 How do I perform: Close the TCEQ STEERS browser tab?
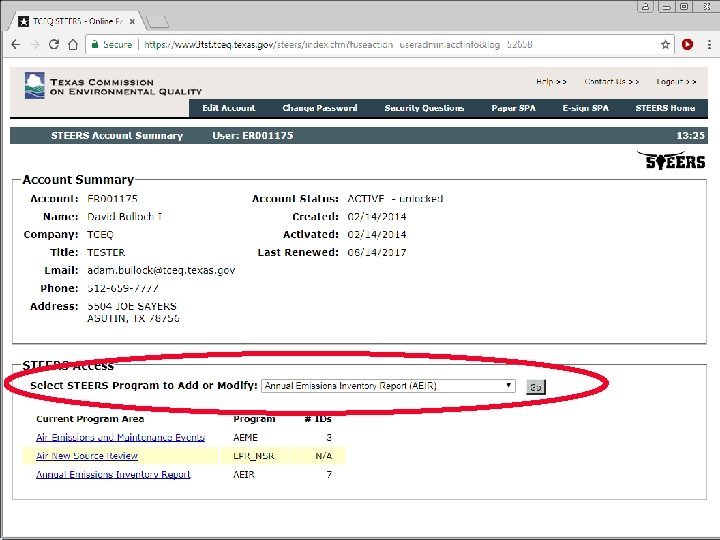pos(132,21)
